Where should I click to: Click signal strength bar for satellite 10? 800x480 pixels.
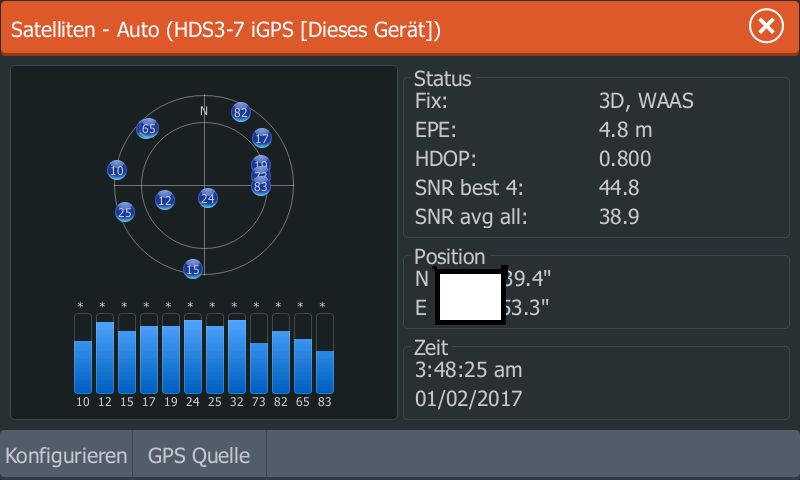(83, 366)
